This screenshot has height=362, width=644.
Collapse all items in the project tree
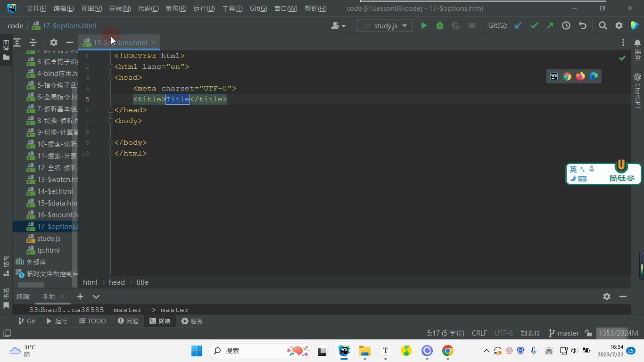coord(33,42)
